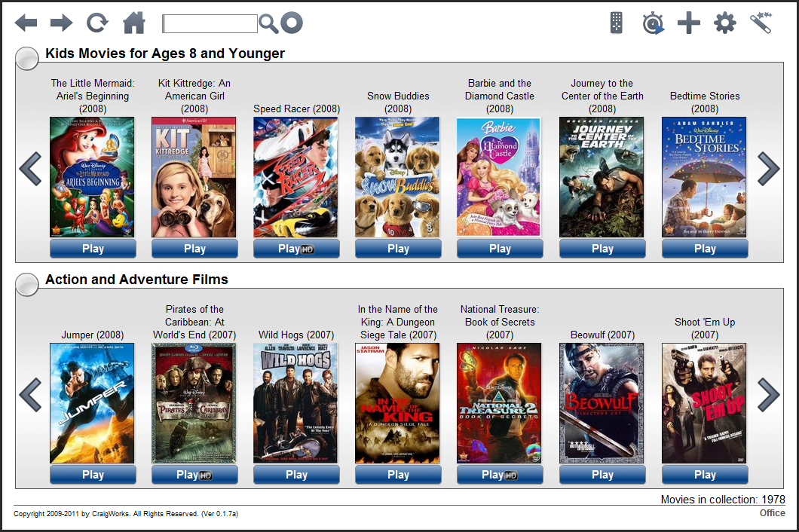Play Bedtime Stories
The height and width of the screenshot is (532, 799).
(705, 249)
